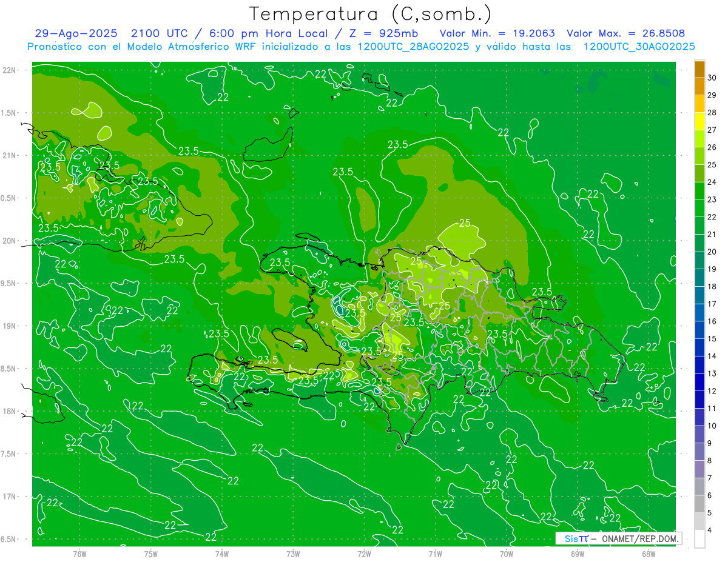728x562 pixels.
Task: Click the legend value "9"
Action: [710, 443]
